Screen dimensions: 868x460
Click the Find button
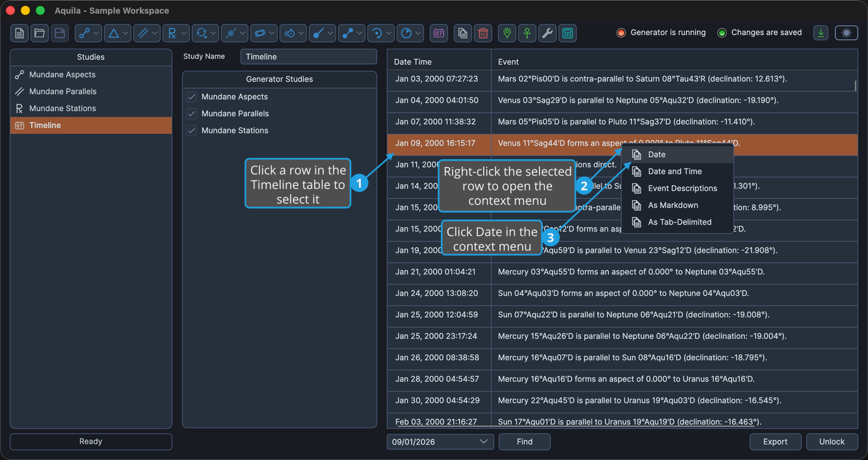[525, 442]
